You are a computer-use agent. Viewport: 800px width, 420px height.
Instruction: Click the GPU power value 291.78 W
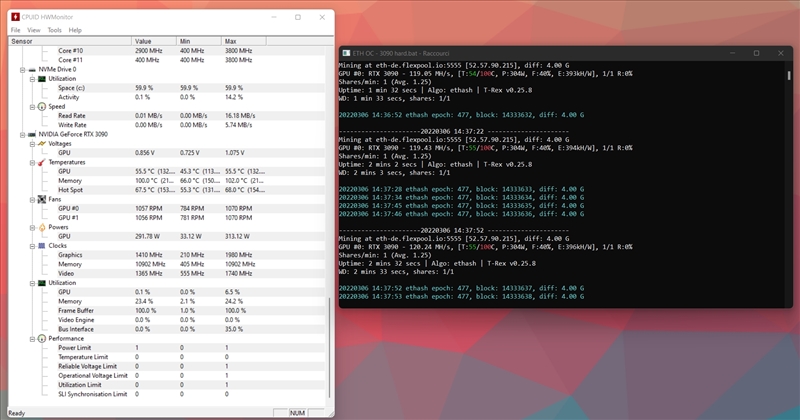point(147,236)
